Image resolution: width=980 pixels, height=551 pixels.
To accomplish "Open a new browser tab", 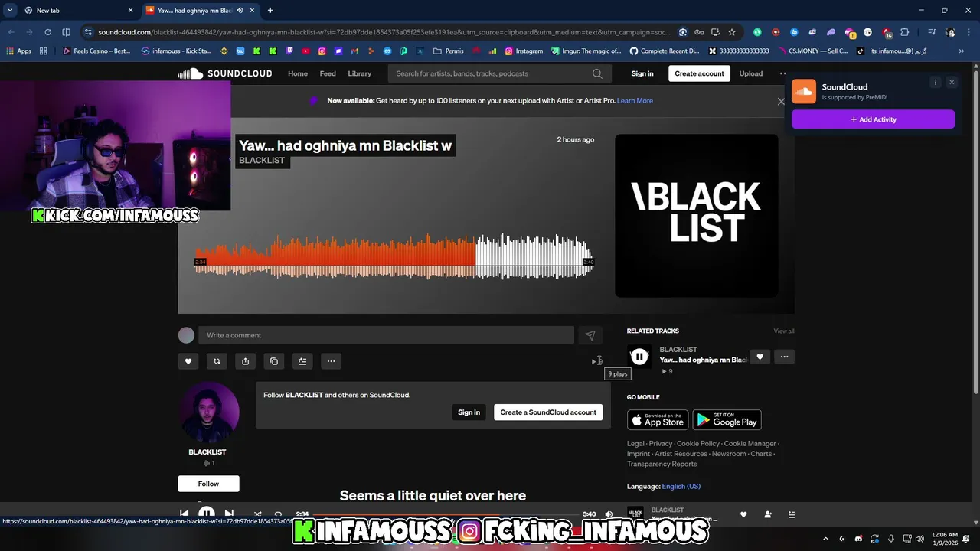I will click(270, 11).
